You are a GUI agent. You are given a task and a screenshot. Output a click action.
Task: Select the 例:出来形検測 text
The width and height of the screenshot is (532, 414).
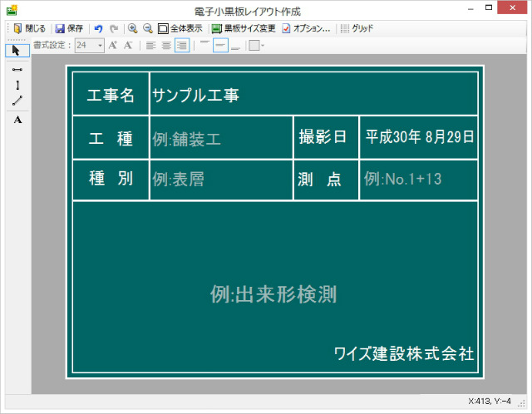[x=273, y=293]
